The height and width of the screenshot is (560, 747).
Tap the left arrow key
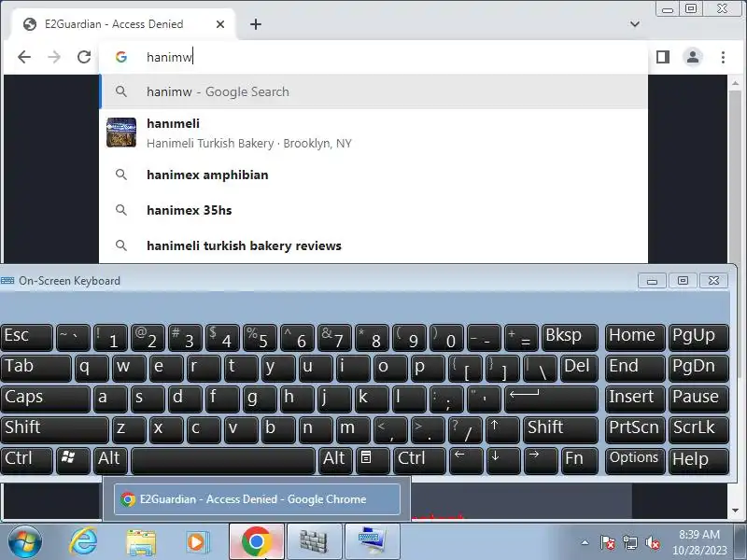(x=466, y=460)
